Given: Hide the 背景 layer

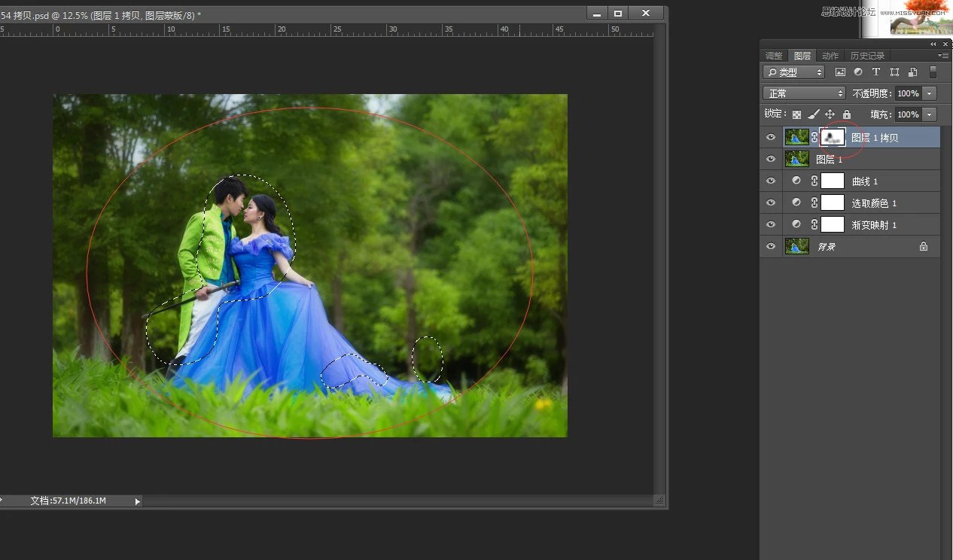Looking at the screenshot, I should click(x=770, y=247).
